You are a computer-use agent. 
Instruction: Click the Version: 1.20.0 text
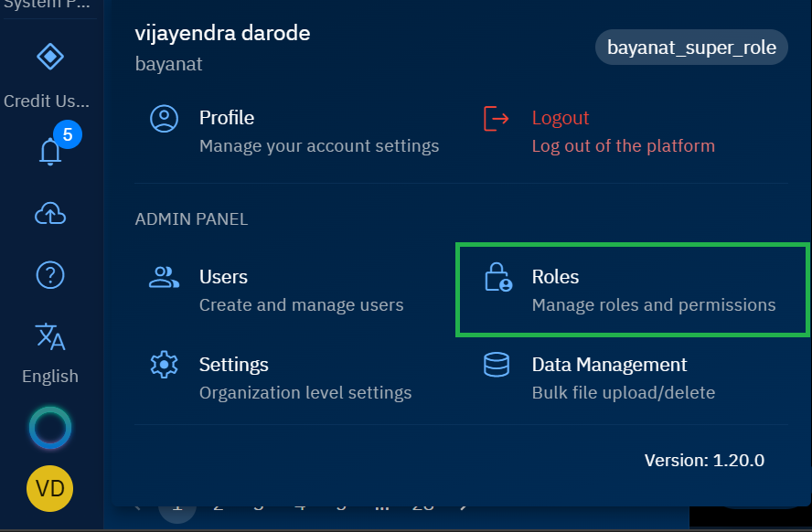tap(703, 461)
